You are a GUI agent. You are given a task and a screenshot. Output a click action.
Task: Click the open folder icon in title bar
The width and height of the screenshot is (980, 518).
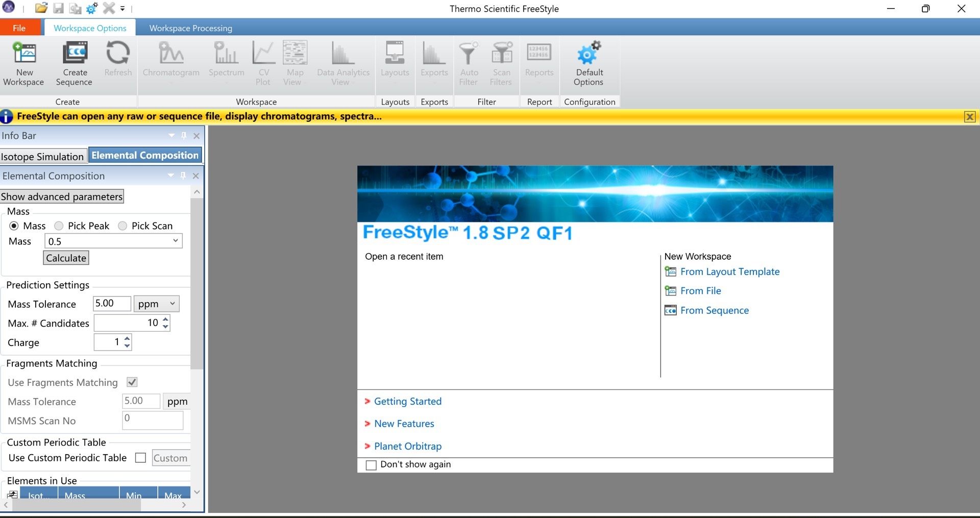(41, 8)
